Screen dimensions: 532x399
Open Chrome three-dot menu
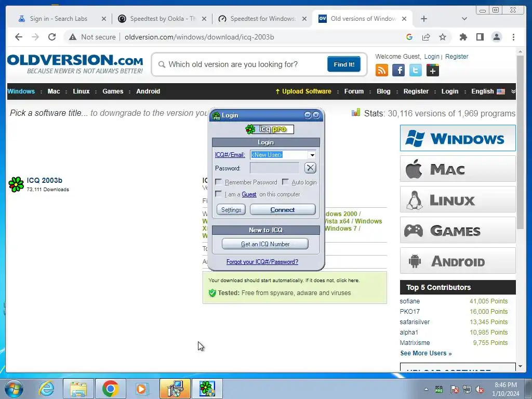[x=513, y=37]
